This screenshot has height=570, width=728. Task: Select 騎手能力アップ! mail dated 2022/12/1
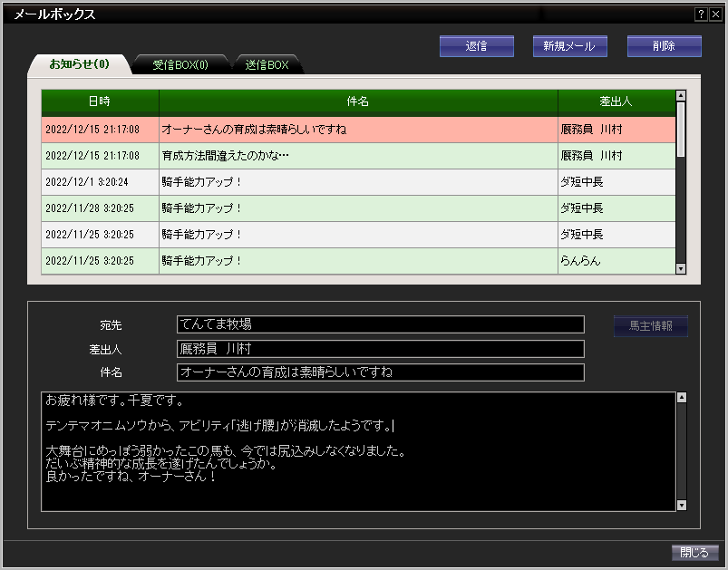[x=358, y=182]
